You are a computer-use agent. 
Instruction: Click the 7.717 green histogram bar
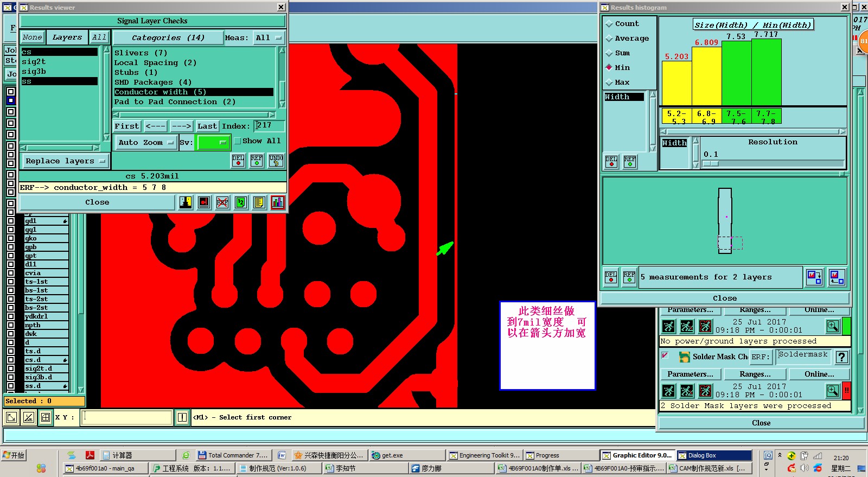click(x=767, y=72)
